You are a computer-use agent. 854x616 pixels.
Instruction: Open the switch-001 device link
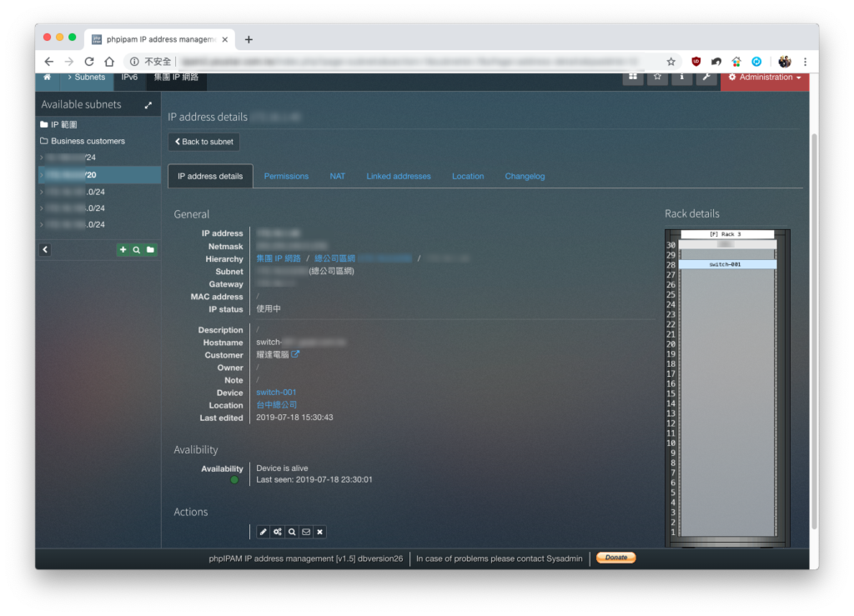276,393
